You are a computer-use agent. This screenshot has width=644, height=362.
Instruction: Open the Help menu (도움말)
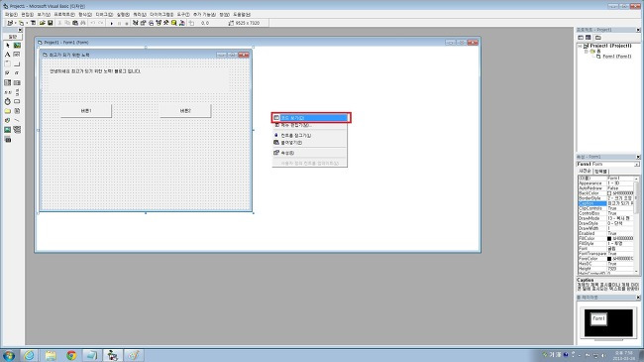pos(242,15)
